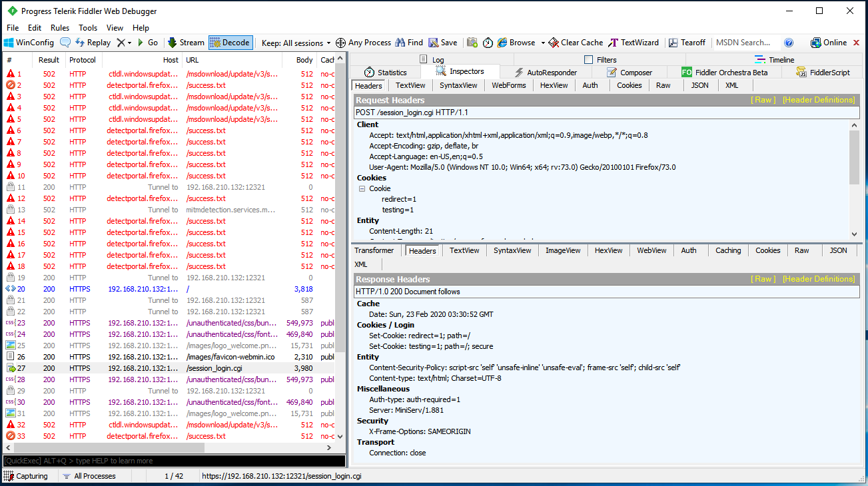Sort sessions by the Result column header
Screen dimensions: 868x486
click(49, 60)
